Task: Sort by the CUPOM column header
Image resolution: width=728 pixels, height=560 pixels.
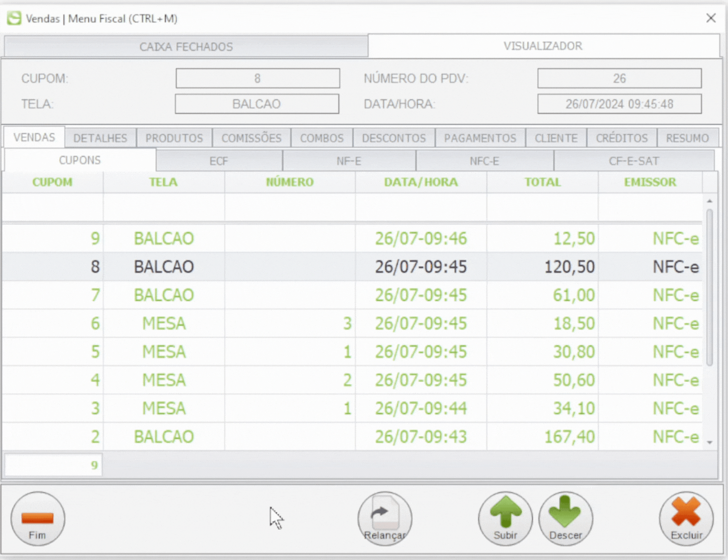Action: point(53,182)
